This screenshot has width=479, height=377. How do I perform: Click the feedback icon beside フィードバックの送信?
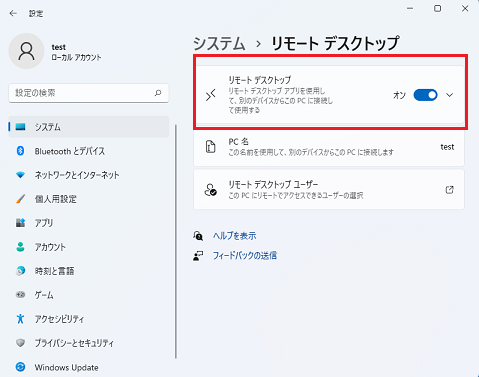[x=198, y=256]
